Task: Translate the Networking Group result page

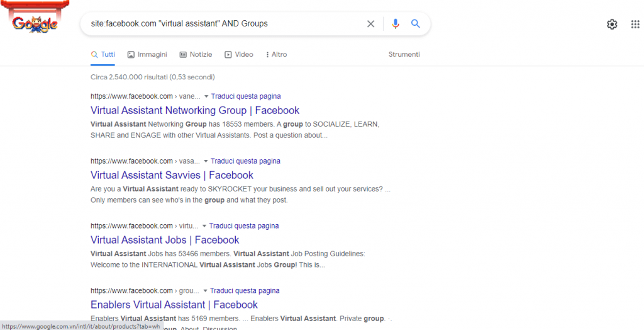Action: click(246, 96)
